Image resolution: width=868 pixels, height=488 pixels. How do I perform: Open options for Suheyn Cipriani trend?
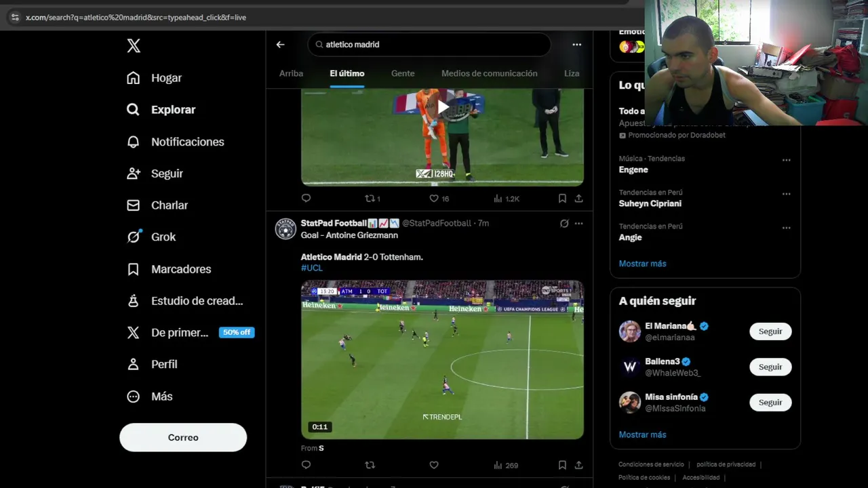click(x=787, y=194)
